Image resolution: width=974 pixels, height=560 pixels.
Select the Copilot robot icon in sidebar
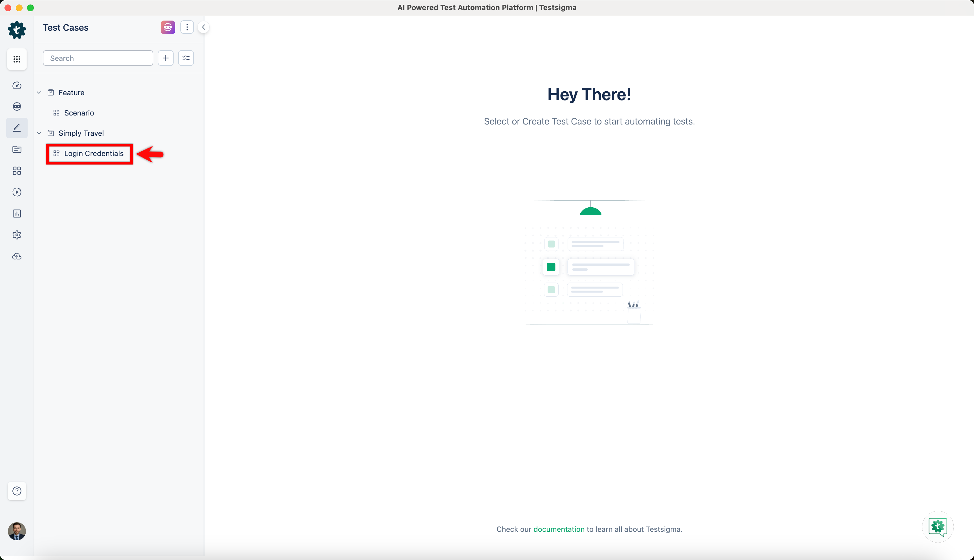(17, 106)
